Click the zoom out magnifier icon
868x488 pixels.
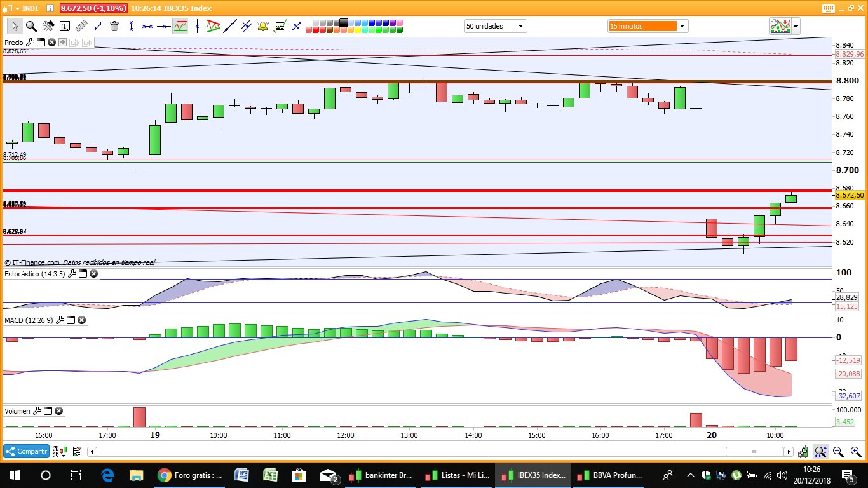(x=838, y=452)
